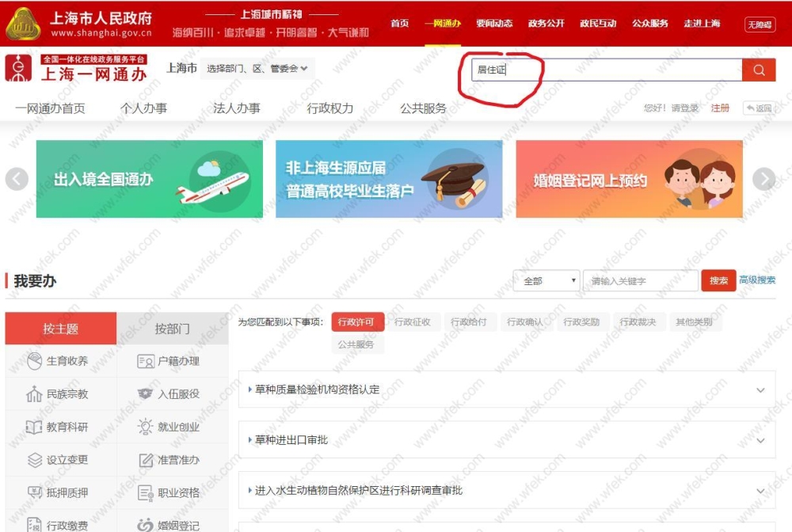
Task: Click the 民族宗教 building icon
Action: coord(34,393)
